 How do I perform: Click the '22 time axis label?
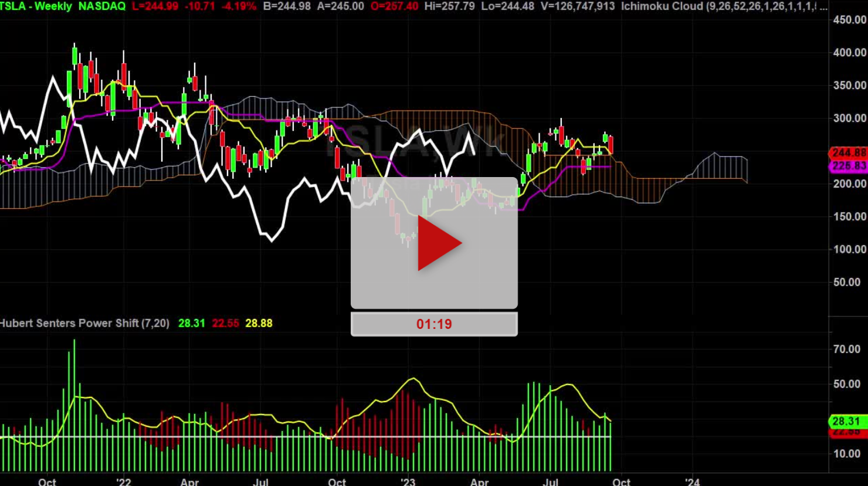[124, 481]
